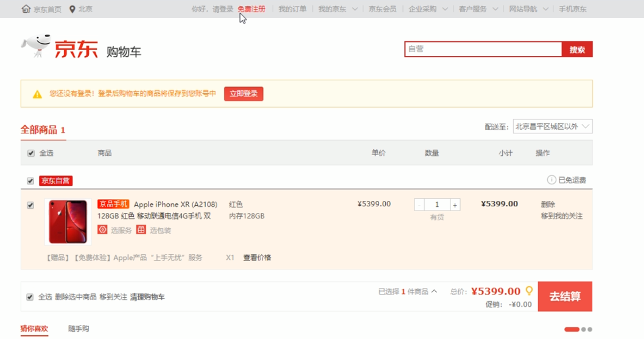This screenshot has width=644, height=339.
Task: Uncheck the iPhone XR item checkbox
Action: pos(31,206)
